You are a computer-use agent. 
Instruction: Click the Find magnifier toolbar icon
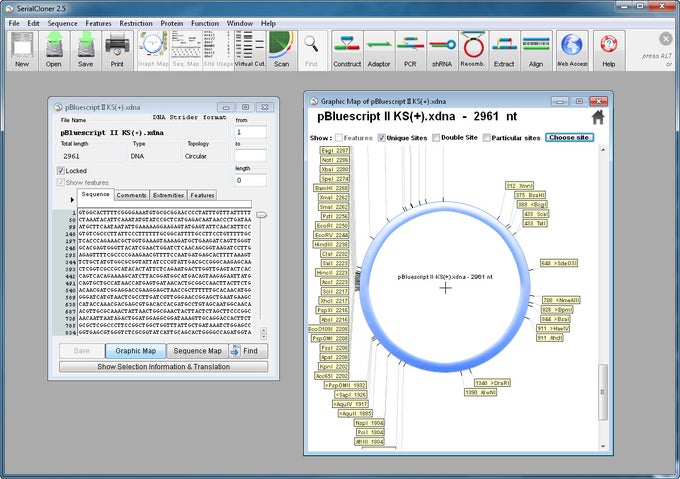311,50
